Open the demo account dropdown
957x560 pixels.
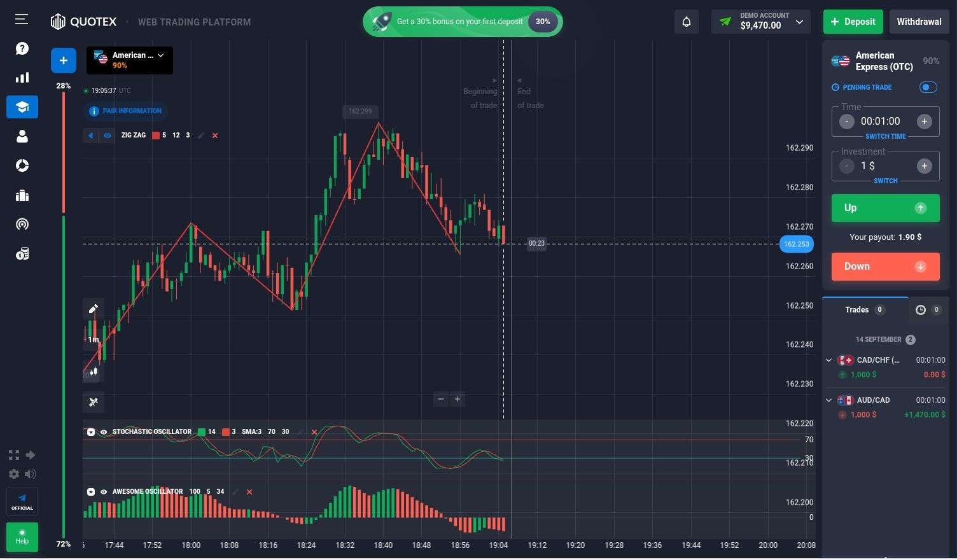tap(761, 21)
